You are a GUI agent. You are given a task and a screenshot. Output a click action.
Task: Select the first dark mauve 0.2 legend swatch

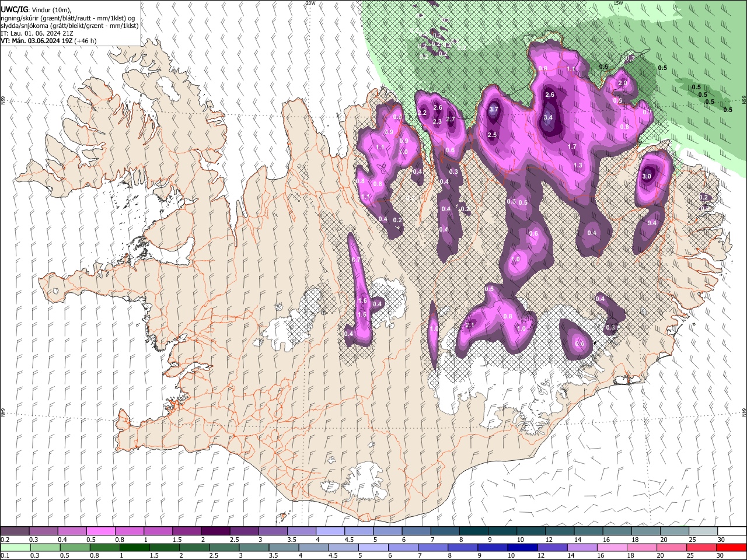point(15,531)
